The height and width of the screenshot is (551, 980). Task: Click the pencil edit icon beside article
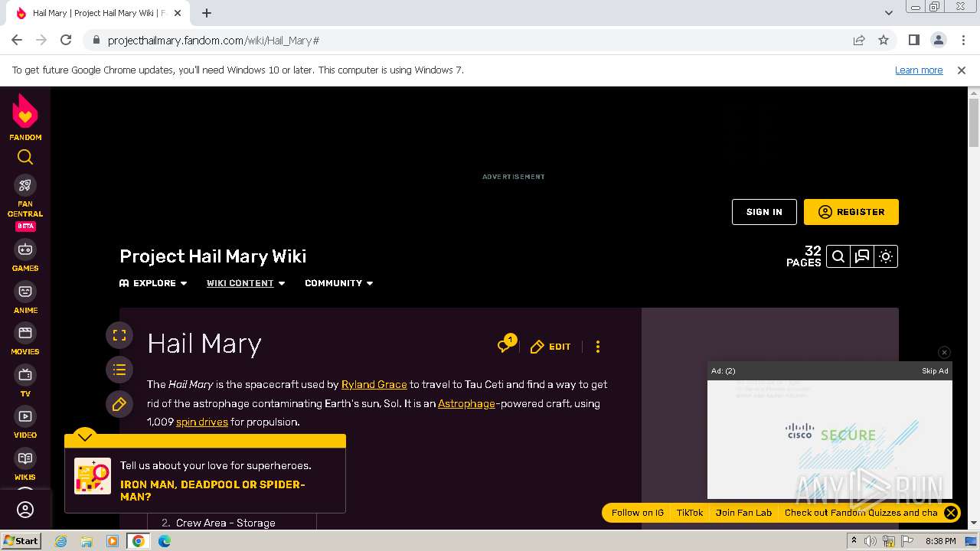(119, 404)
